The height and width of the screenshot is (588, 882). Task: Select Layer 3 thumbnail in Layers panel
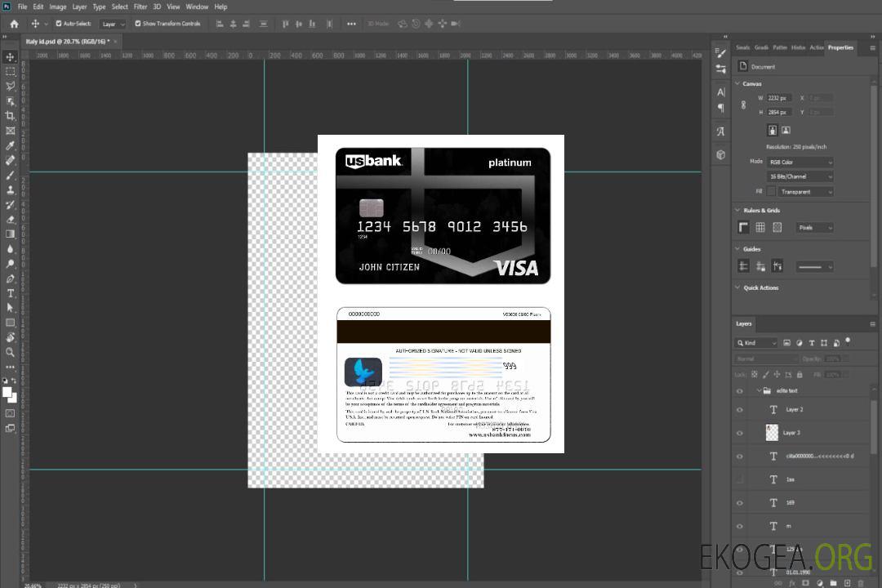tap(773, 433)
